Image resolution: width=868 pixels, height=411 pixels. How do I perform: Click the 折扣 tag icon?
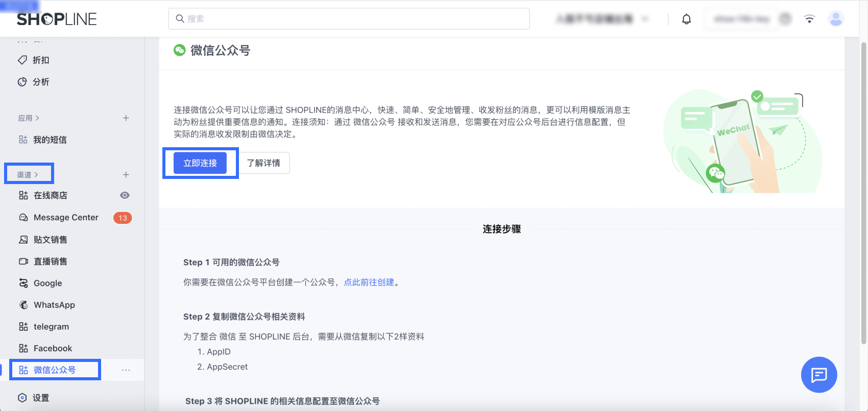[22, 60]
